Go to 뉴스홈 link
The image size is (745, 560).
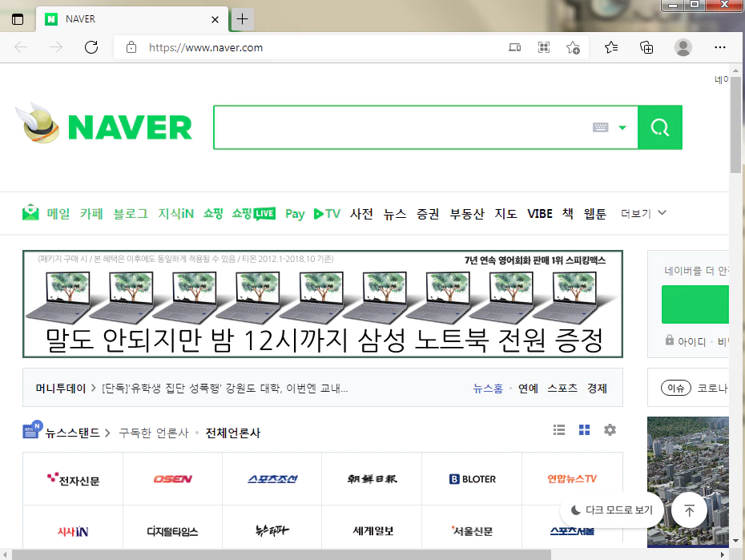[x=488, y=388]
